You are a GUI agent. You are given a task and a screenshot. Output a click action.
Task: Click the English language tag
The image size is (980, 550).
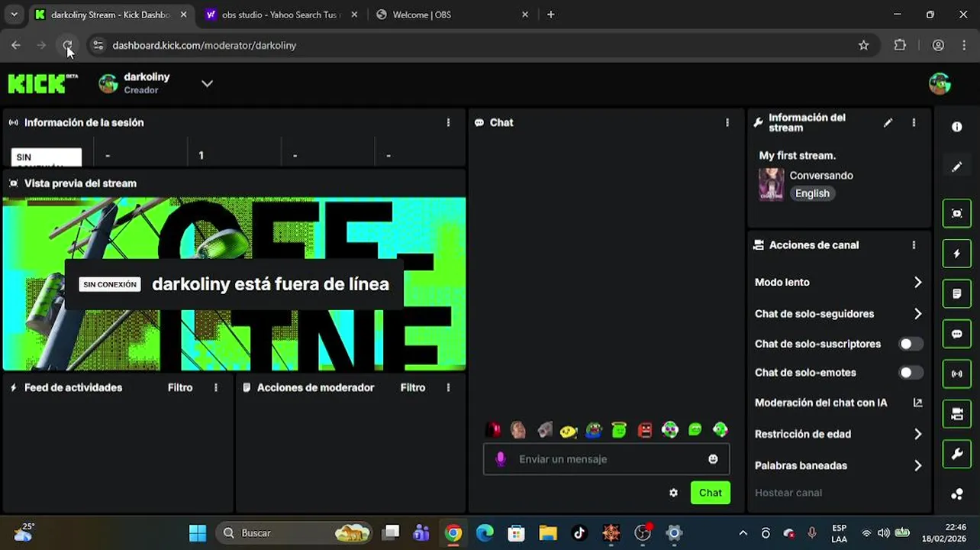812,193
